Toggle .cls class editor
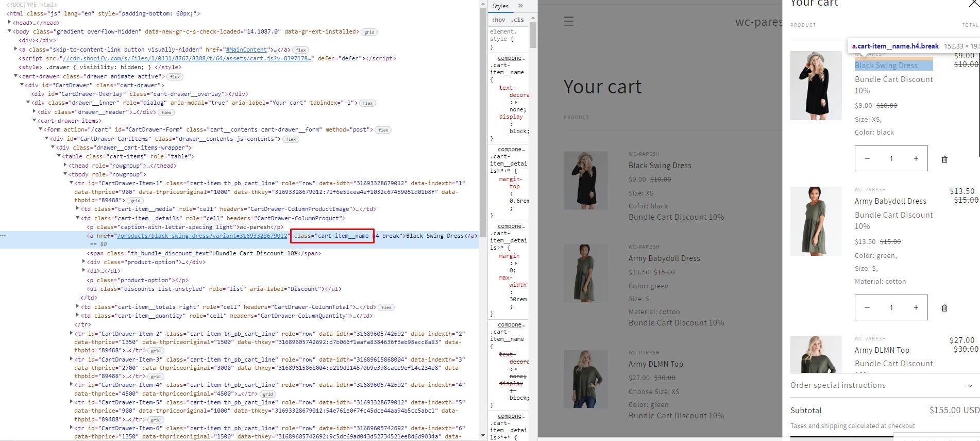This screenshot has width=980, height=441. [x=517, y=20]
